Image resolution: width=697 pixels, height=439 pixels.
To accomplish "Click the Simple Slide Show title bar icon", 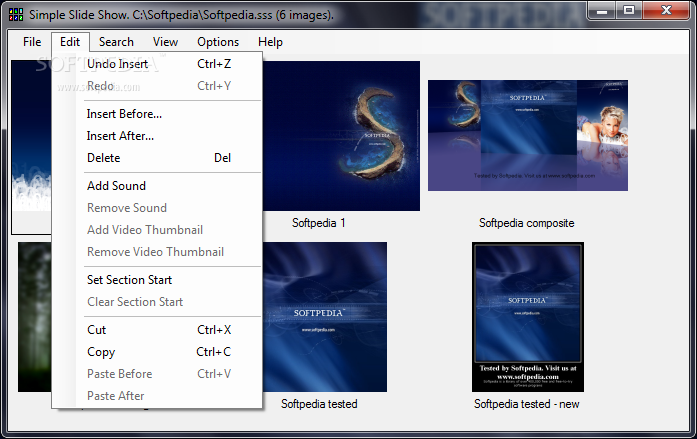I will click(16, 15).
